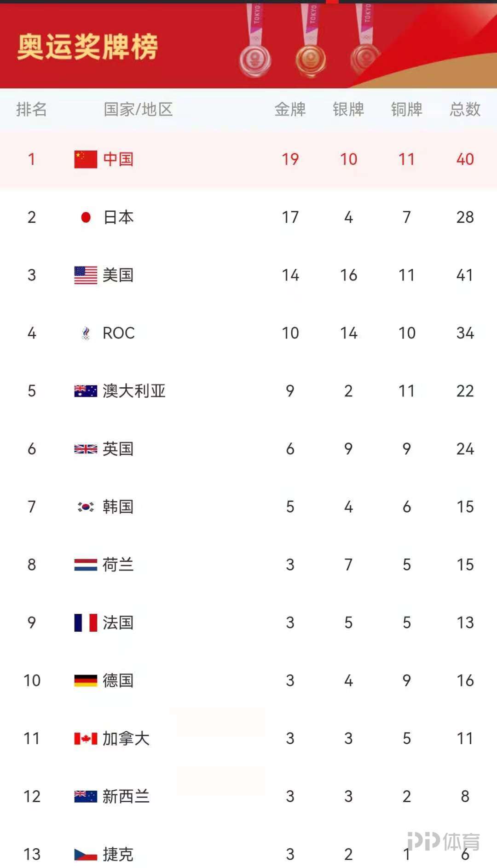Open the 捷克 country name

pos(118,855)
